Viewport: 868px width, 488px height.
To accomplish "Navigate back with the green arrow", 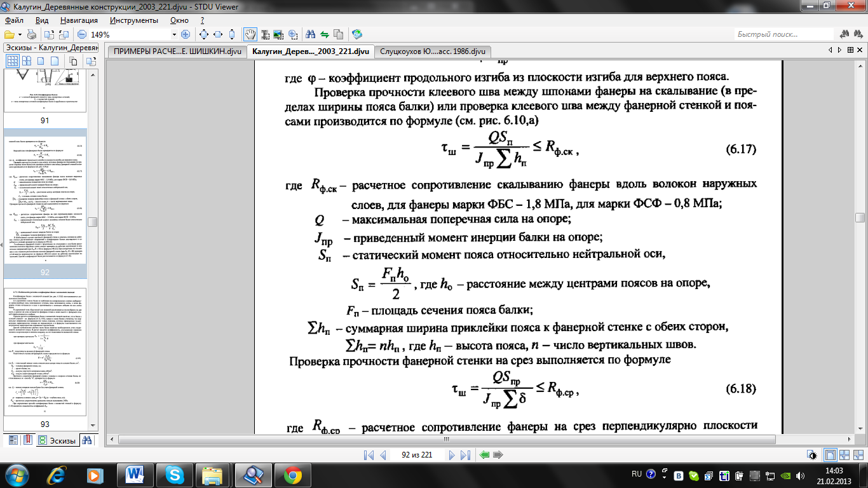I will pos(485,455).
